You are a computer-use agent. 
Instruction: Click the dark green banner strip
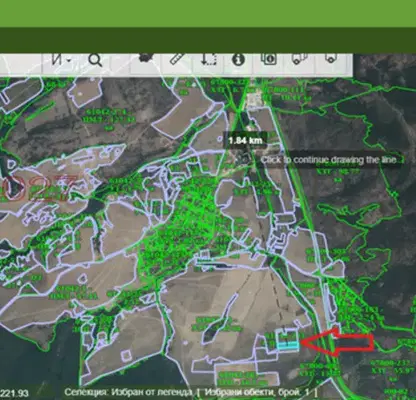click(208, 40)
